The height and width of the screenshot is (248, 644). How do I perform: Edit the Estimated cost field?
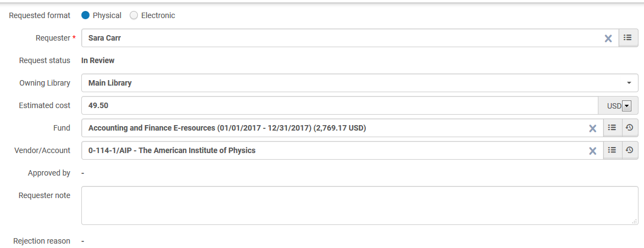click(339, 105)
